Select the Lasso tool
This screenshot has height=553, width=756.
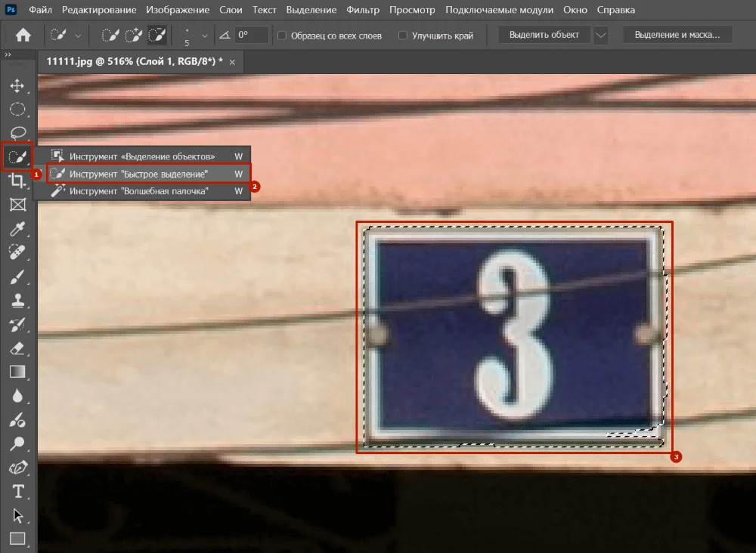(17, 133)
